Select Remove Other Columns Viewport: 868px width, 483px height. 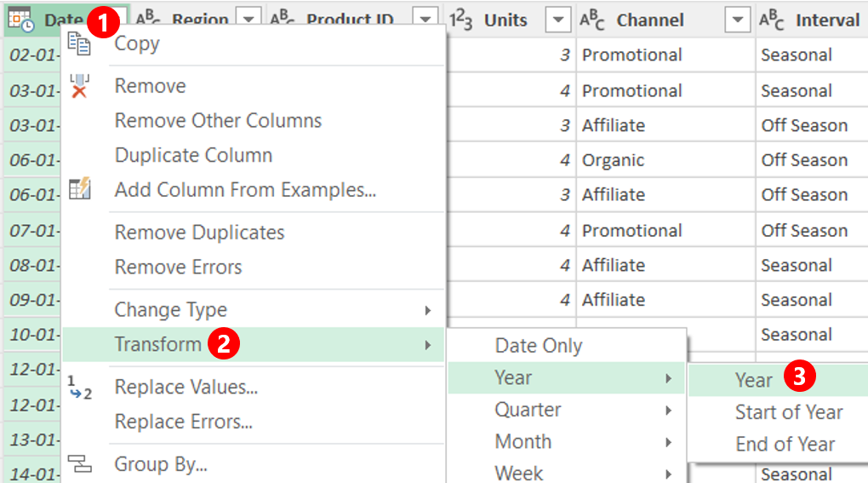[x=218, y=120]
